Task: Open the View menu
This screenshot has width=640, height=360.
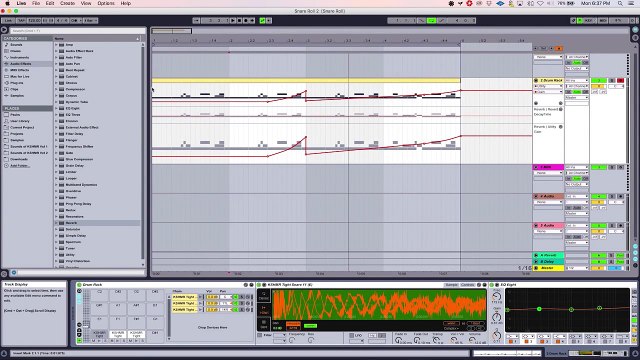Action: (86, 3)
